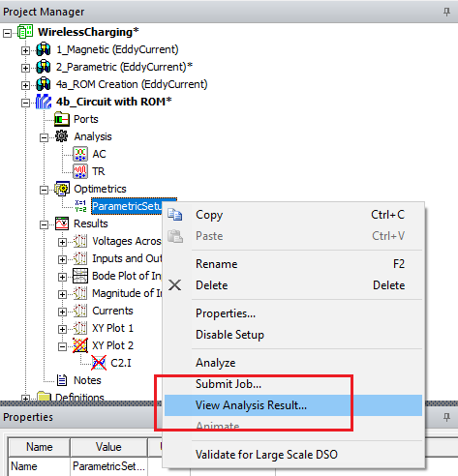Open the Ports folder icon
The width and height of the screenshot is (458, 476).
[x=62, y=119]
